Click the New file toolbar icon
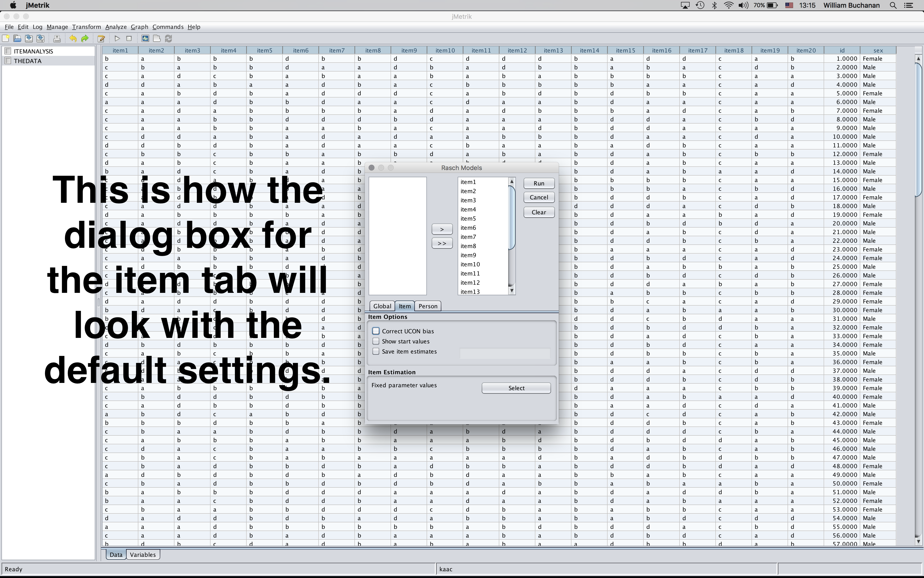This screenshot has height=578, width=924. pos(6,39)
